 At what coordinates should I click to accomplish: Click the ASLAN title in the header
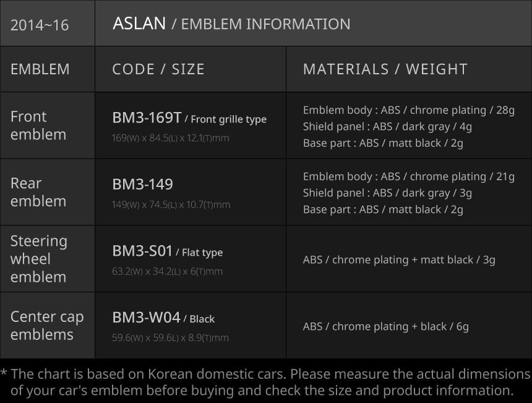(139, 24)
